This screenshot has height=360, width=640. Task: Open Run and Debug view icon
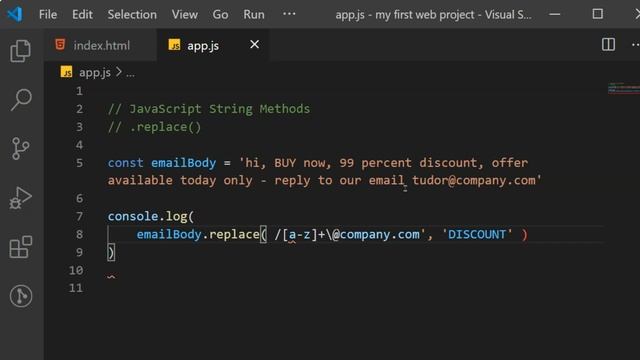20,198
